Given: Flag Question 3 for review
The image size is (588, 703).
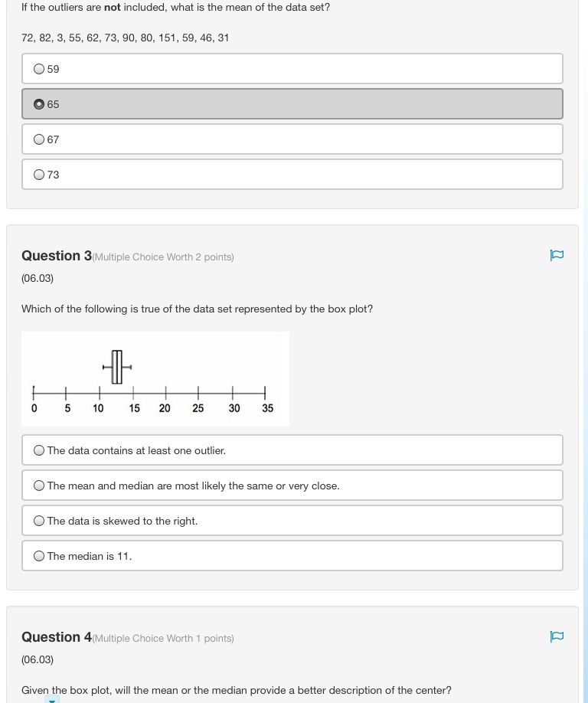Looking at the screenshot, I should click(557, 255).
